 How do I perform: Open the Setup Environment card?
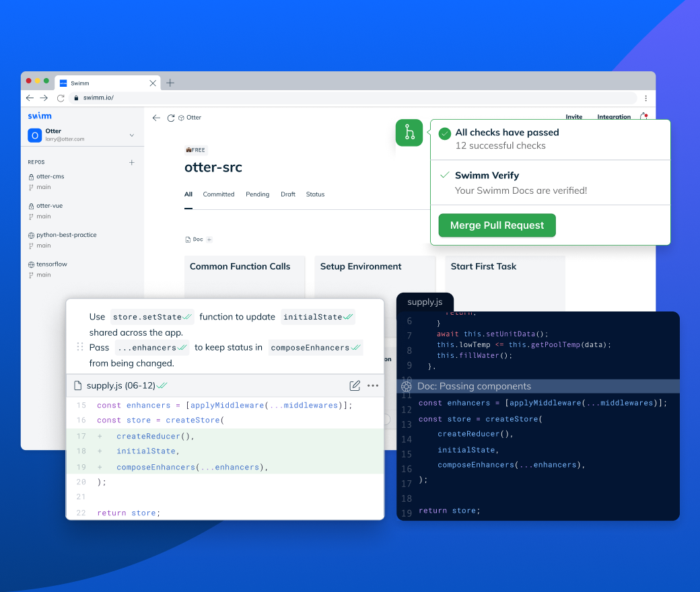(x=375, y=276)
